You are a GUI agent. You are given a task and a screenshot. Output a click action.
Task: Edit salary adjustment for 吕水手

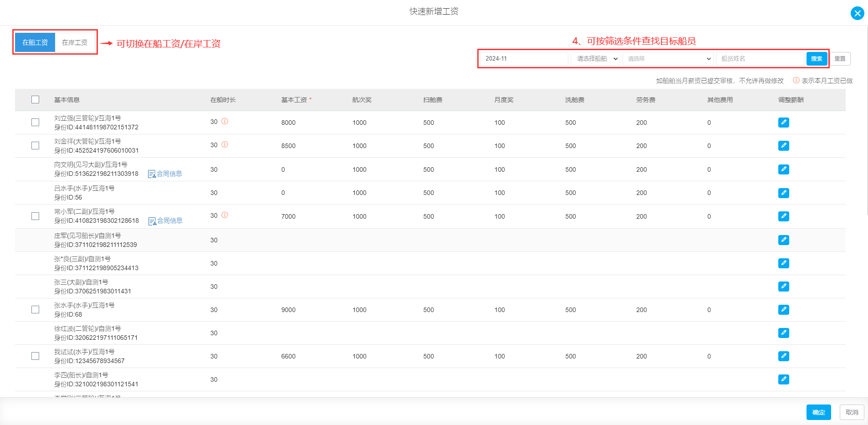point(783,193)
